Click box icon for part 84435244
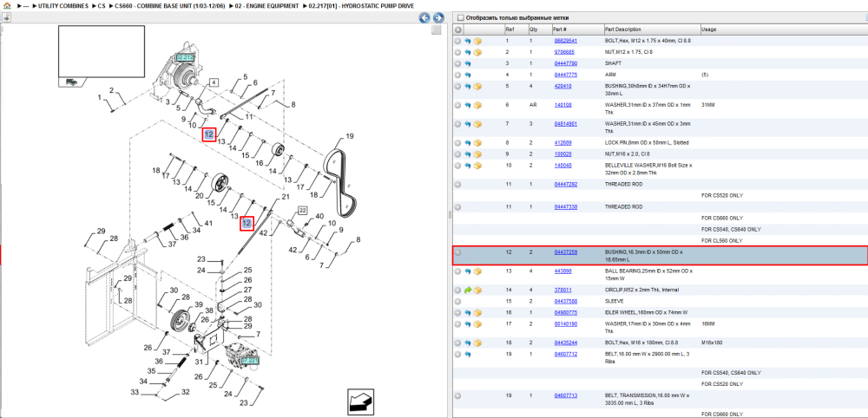 coord(477,343)
